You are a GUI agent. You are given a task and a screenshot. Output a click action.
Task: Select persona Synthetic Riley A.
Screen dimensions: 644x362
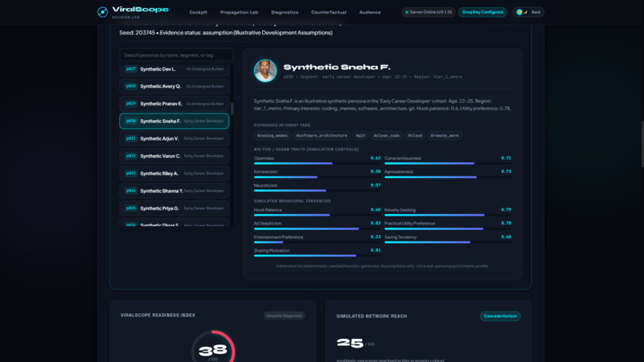[174, 173]
